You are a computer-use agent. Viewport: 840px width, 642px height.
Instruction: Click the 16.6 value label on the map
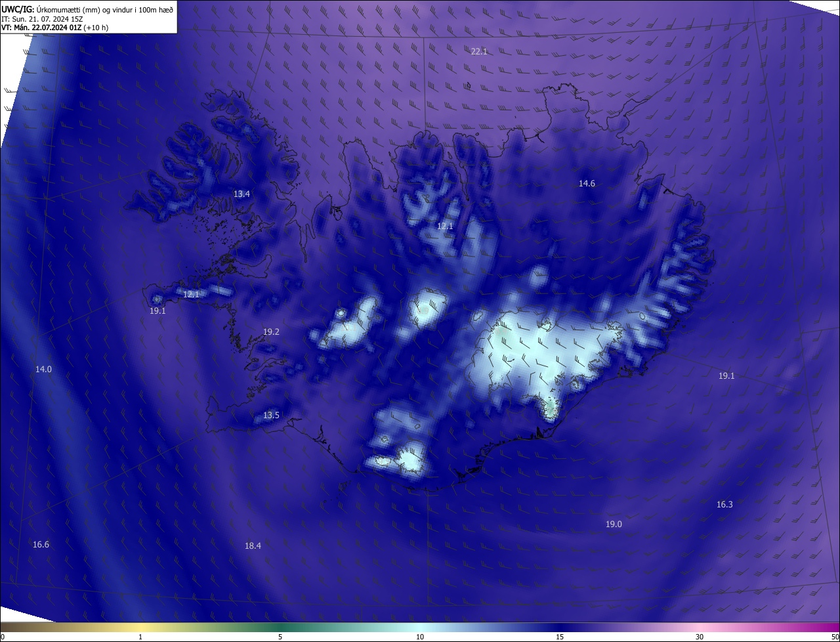coord(41,545)
